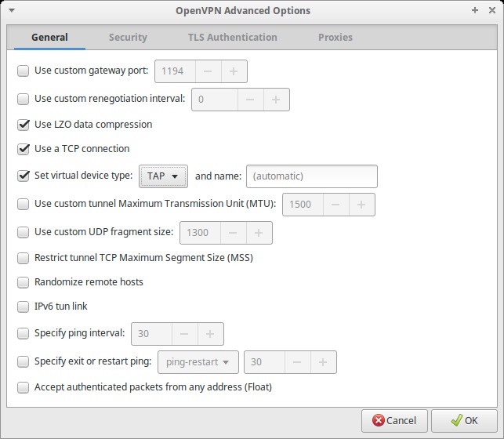Uncheck Set virtual device type

pos(24,176)
